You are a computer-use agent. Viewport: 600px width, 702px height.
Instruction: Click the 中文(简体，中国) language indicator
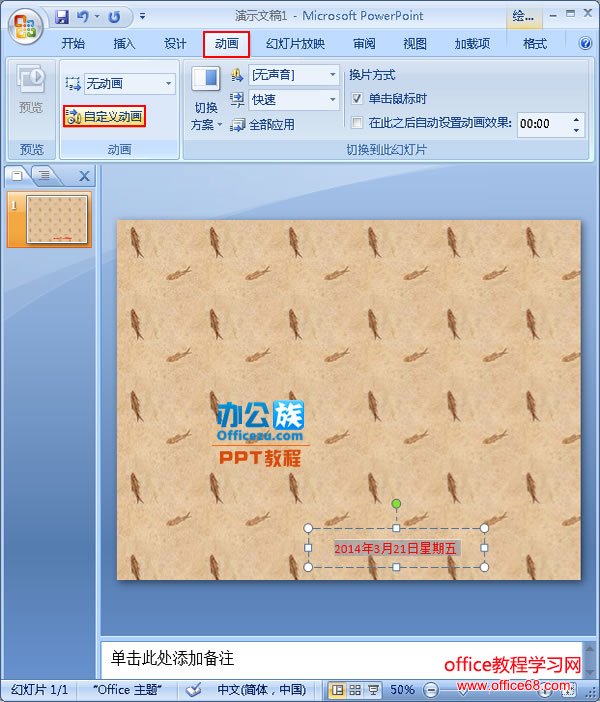262,689
